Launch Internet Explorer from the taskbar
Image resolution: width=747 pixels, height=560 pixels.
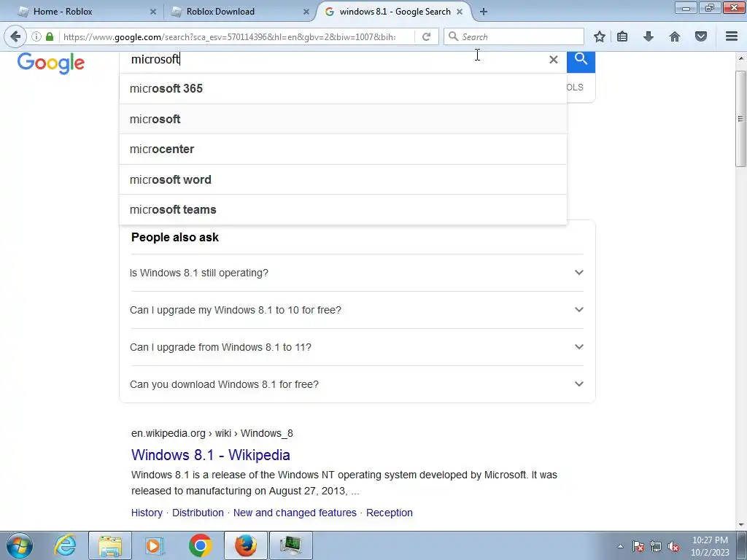point(65,545)
